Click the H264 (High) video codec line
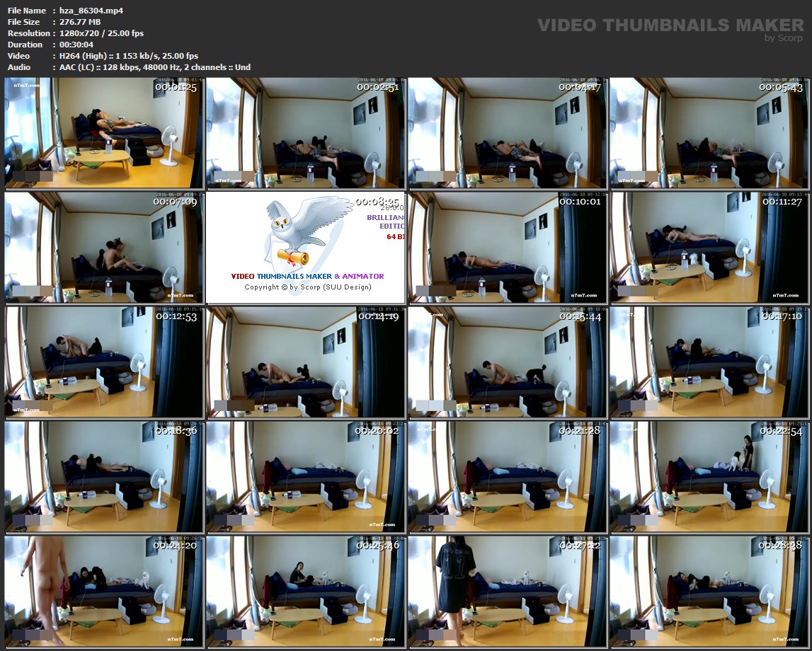812x651 pixels. pyautogui.click(x=129, y=56)
